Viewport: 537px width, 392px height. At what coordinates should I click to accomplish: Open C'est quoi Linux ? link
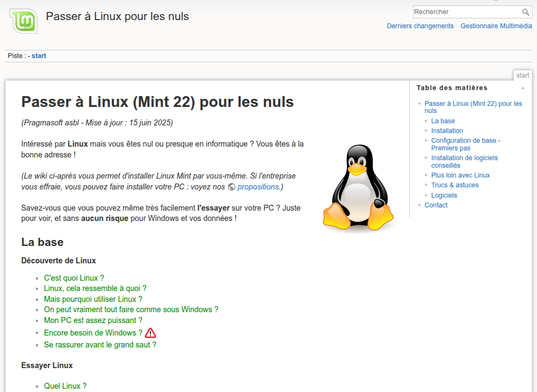click(74, 278)
